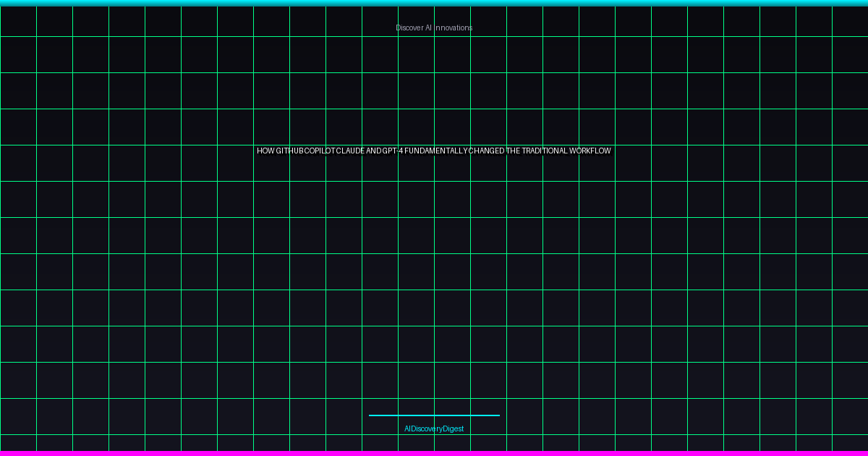Click the word "AND" in the headline
The width and height of the screenshot is (868, 456).
(x=373, y=151)
